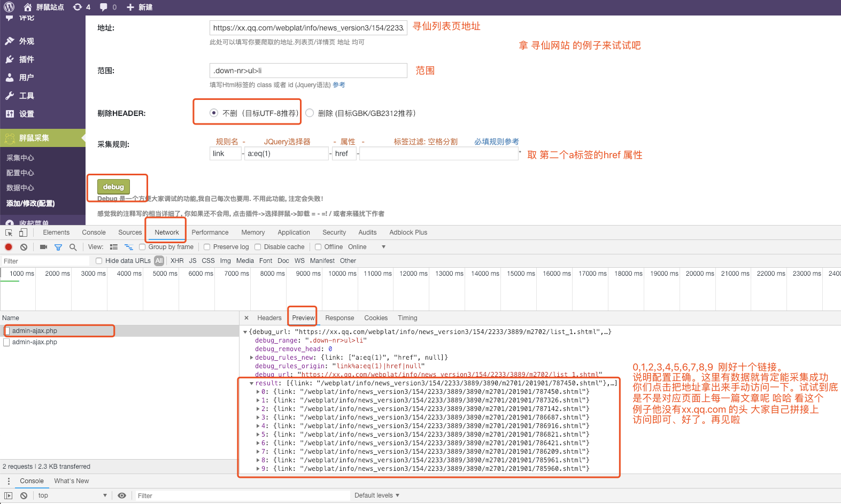This screenshot has height=504, width=841.
Task: Activate the DevTools inspect element icon
Action: [9, 232]
